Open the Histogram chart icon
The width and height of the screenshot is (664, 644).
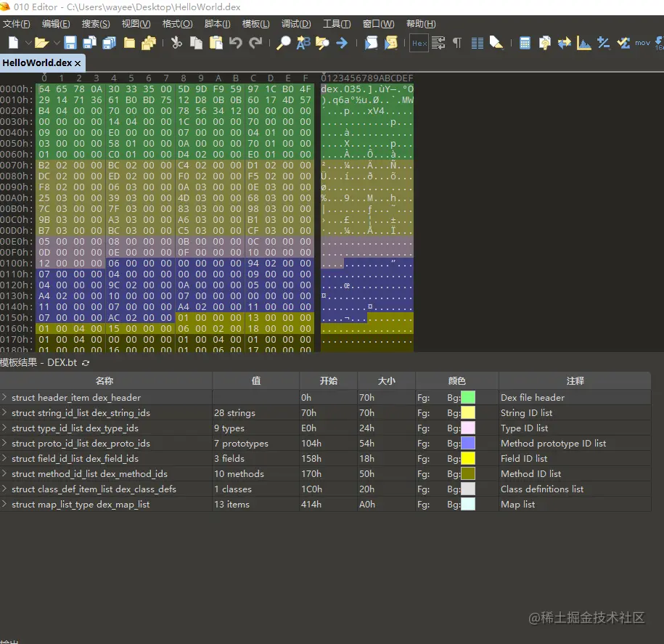click(x=583, y=44)
